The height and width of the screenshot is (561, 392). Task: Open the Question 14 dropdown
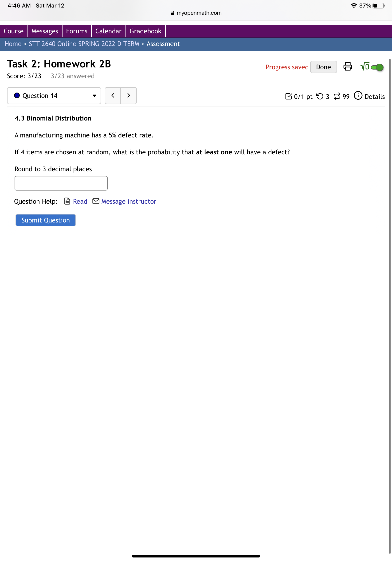click(x=54, y=96)
